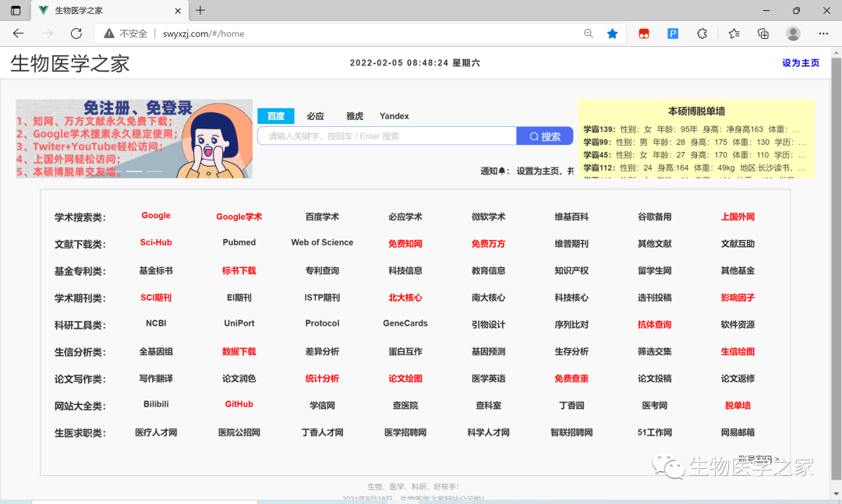Open the 统计分析 link
The height and width of the screenshot is (504, 842).
point(322,379)
